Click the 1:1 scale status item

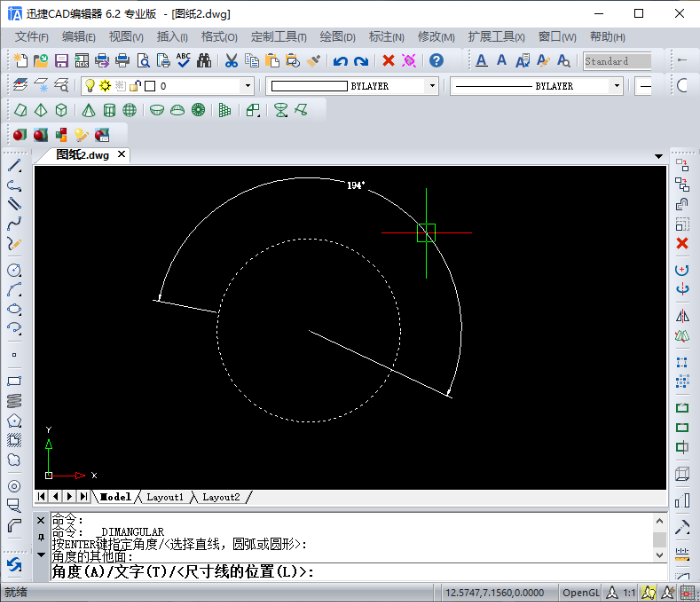pyautogui.click(x=629, y=593)
